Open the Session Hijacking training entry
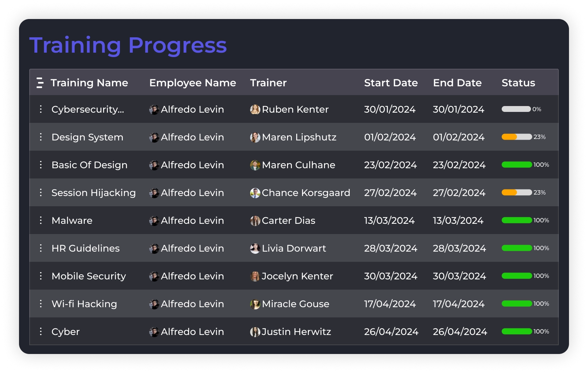The image size is (588, 373). click(93, 193)
